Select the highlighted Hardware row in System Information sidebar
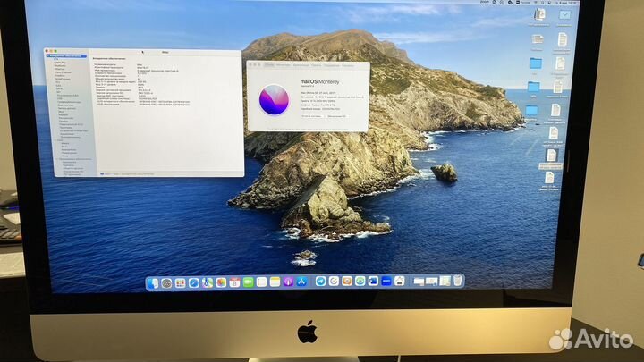644x362 pixels. tap(66, 55)
